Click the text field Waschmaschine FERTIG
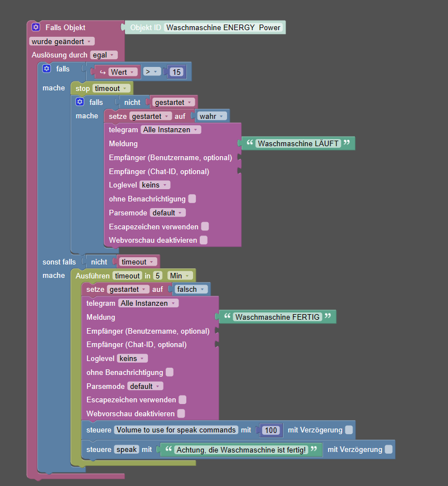 tap(277, 317)
